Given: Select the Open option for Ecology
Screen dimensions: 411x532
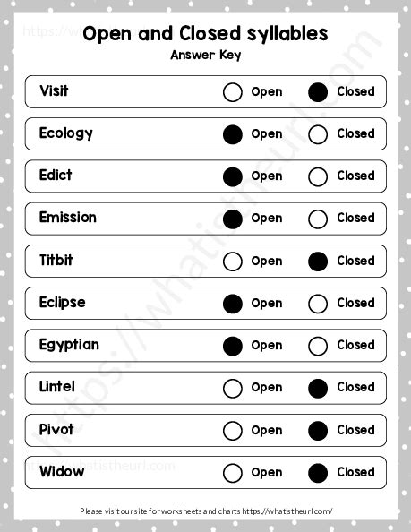Looking at the screenshot, I should click(x=233, y=134).
